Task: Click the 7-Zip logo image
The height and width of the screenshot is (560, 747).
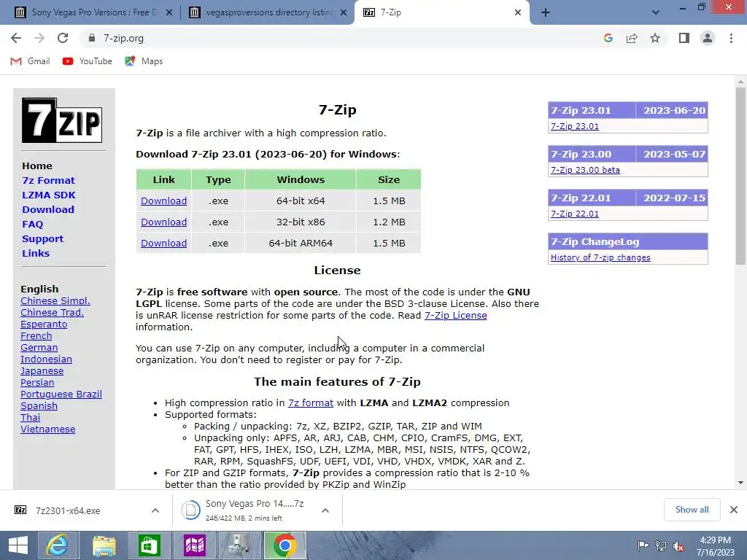Action: coord(62,120)
